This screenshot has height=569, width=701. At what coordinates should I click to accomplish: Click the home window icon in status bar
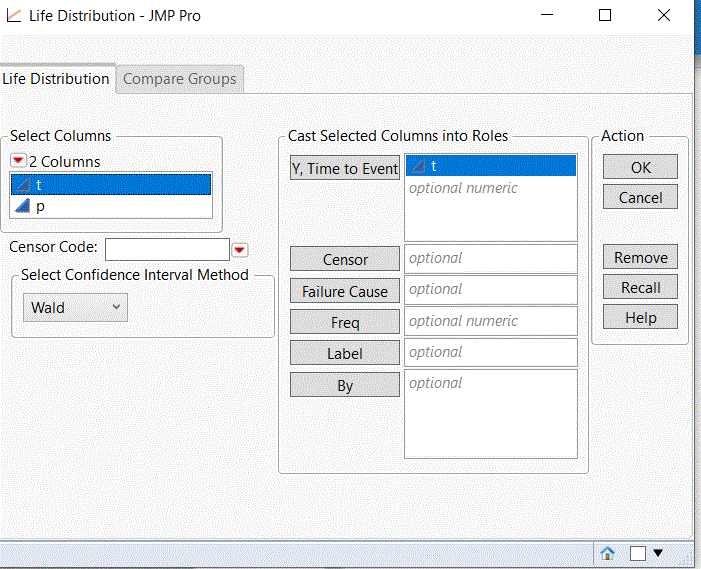(x=607, y=553)
